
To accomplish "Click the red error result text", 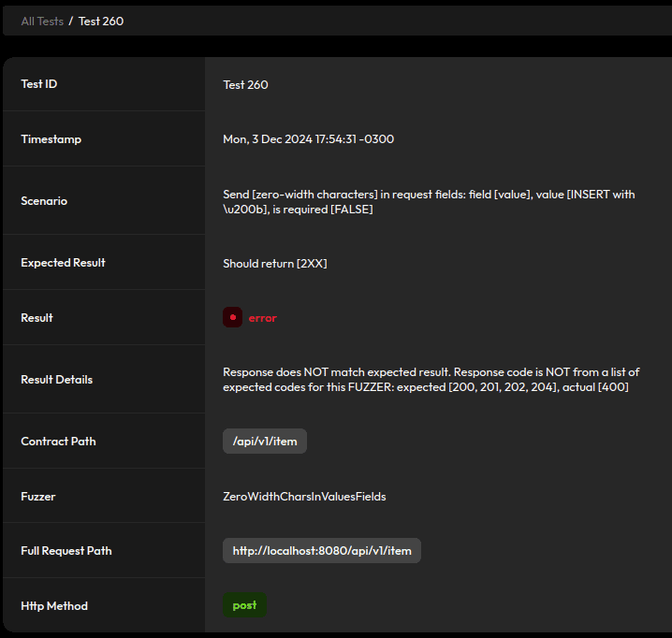I will pyautogui.click(x=263, y=318).
